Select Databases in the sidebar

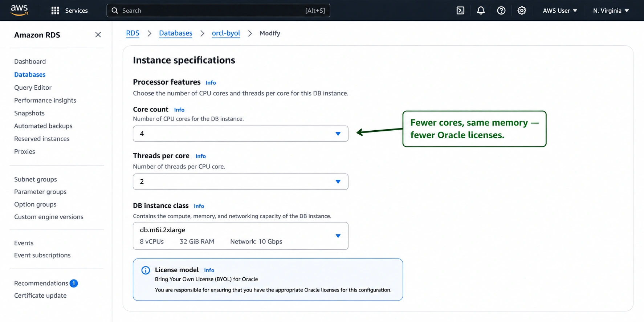30,74
